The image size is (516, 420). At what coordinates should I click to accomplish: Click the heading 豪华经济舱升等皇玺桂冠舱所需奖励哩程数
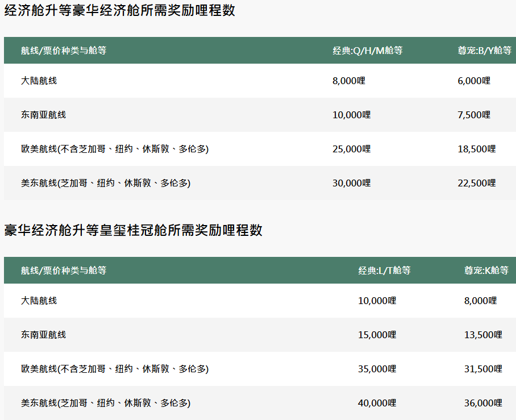133,230
